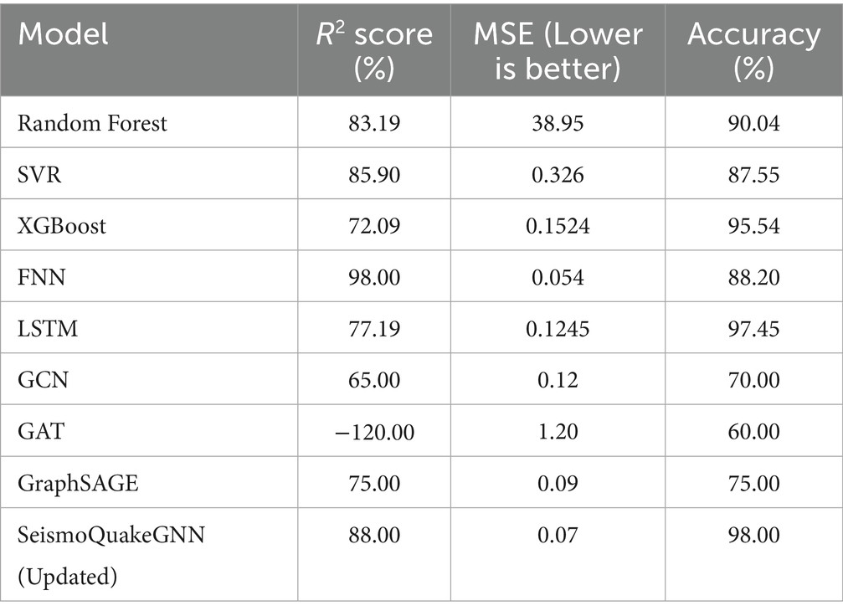The width and height of the screenshot is (843, 616).
Task: Click the −120.00 R² value for GAT
Action: click(x=374, y=432)
